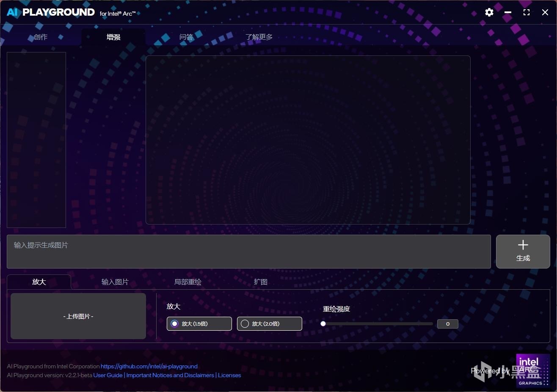Open the User Guide link

tap(108, 375)
